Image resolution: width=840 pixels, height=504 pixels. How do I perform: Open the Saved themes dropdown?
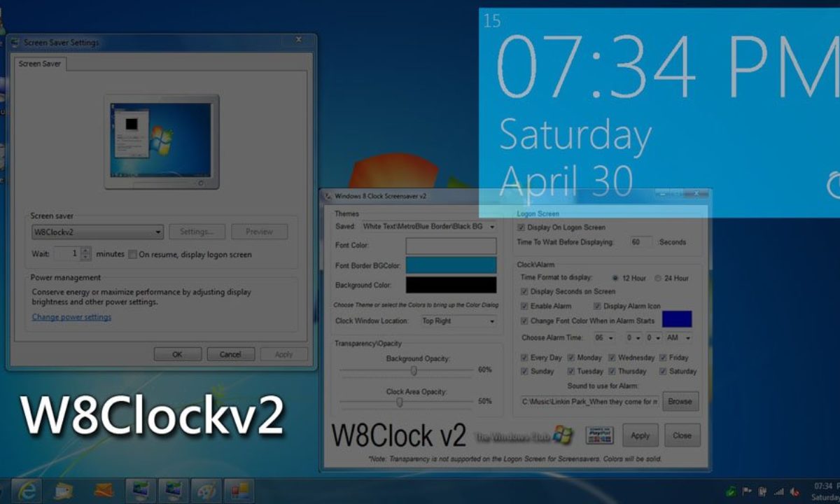coord(428,227)
